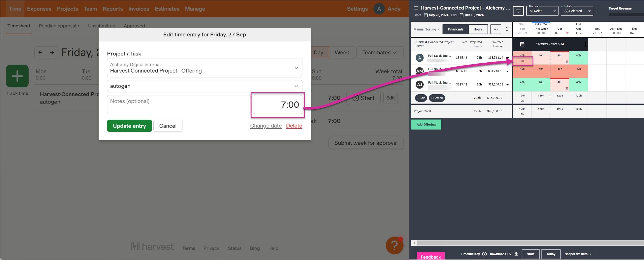
Task: Open the Expenses menu
Action: point(39,9)
